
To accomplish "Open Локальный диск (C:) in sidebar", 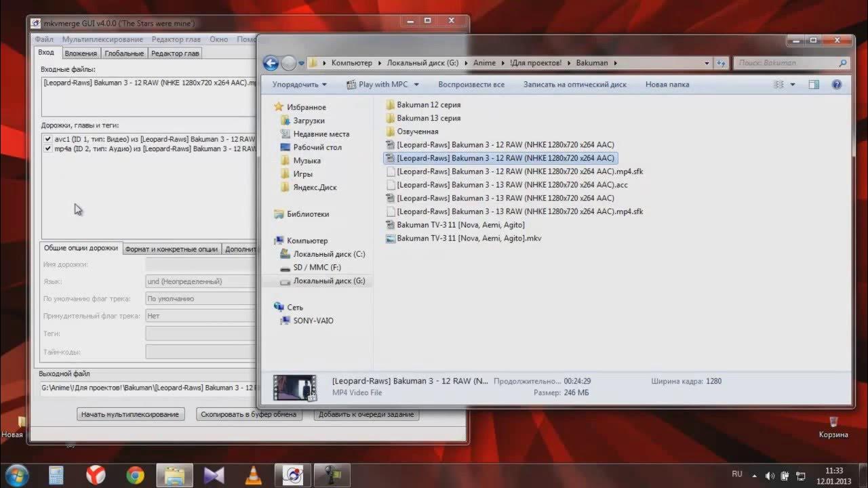I will [x=322, y=254].
